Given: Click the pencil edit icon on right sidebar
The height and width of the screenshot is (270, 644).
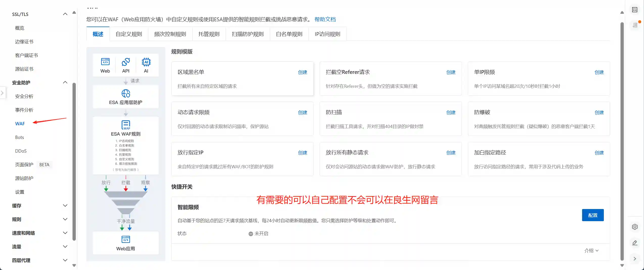Looking at the screenshot, I should pyautogui.click(x=635, y=243).
